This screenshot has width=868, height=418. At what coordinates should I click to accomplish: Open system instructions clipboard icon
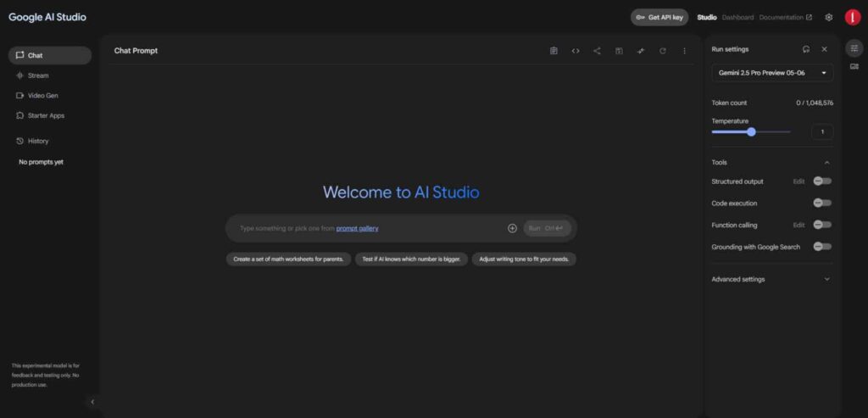(554, 51)
